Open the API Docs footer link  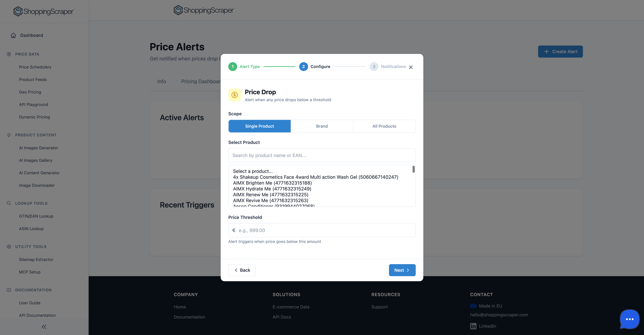(282, 317)
